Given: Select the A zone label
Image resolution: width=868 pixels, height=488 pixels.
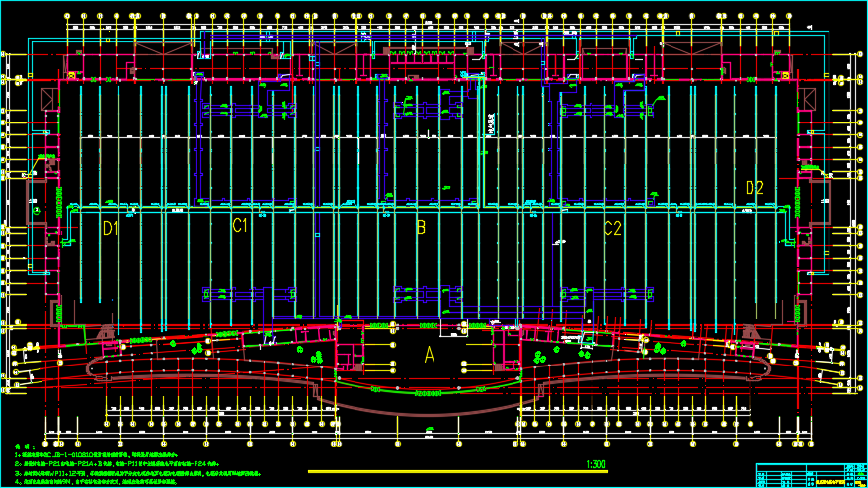Looking at the screenshot, I should click(429, 355).
